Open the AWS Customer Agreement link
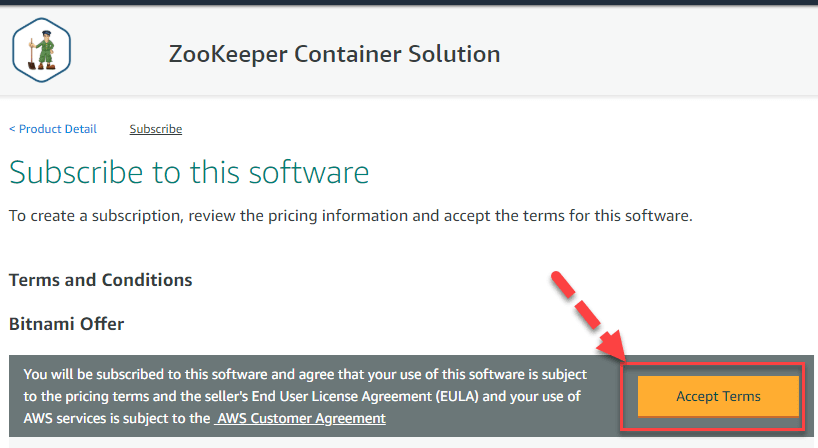This screenshot has height=448, width=818. [301, 418]
